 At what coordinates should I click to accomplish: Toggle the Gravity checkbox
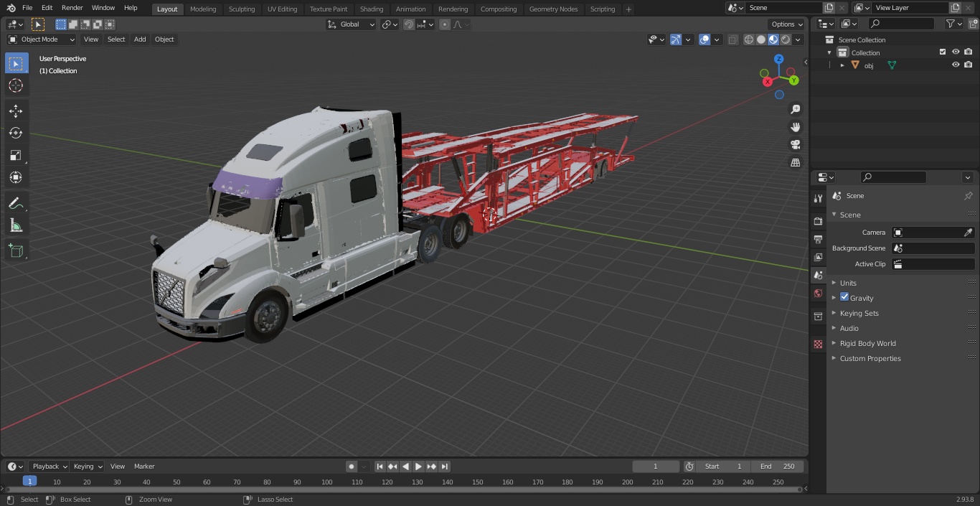pyautogui.click(x=844, y=297)
